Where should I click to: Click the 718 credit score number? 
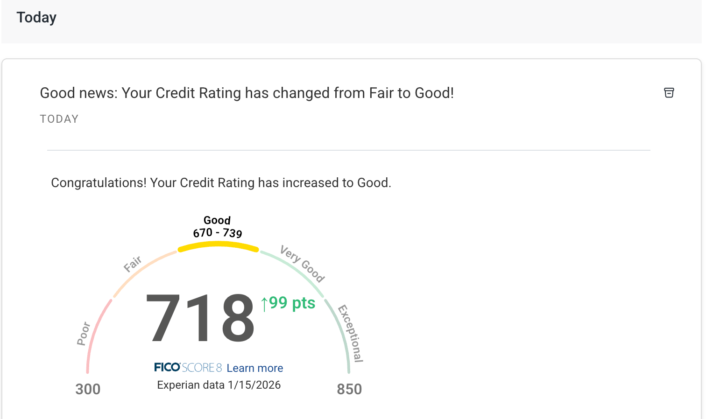(x=200, y=319)
